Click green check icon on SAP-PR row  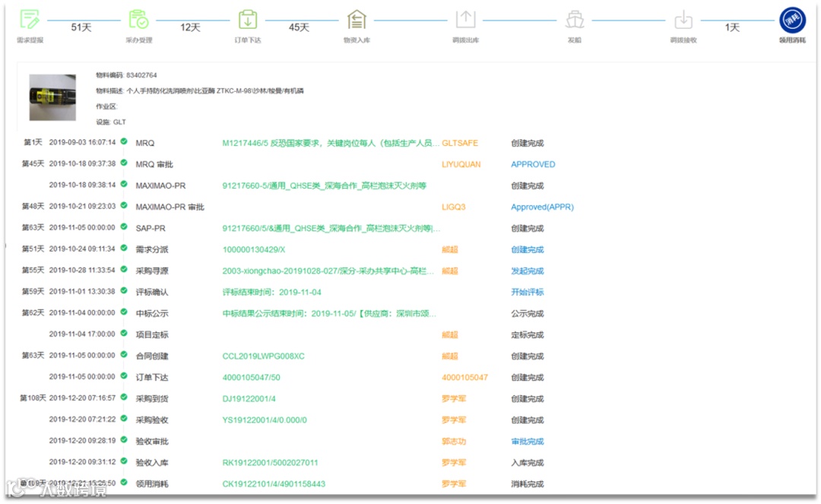pos(124,227)
